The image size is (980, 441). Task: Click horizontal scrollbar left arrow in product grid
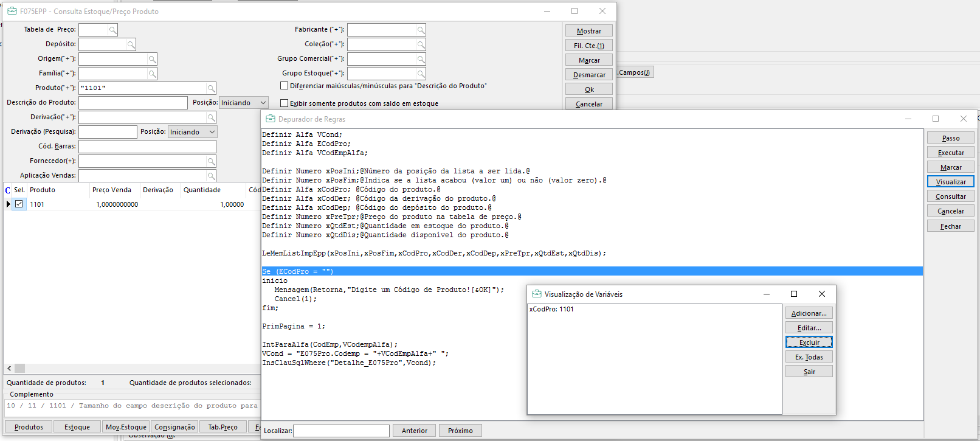pyautogui.click(x=9, y=368)
